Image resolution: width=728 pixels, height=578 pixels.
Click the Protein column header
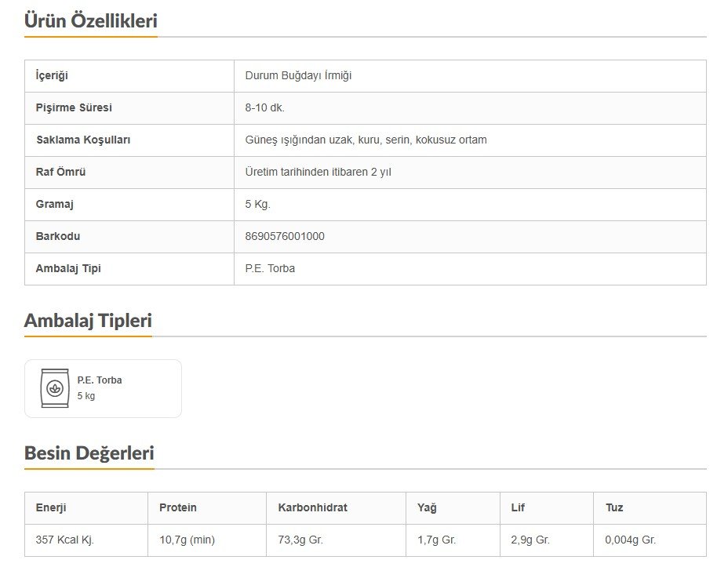(178, 508)
